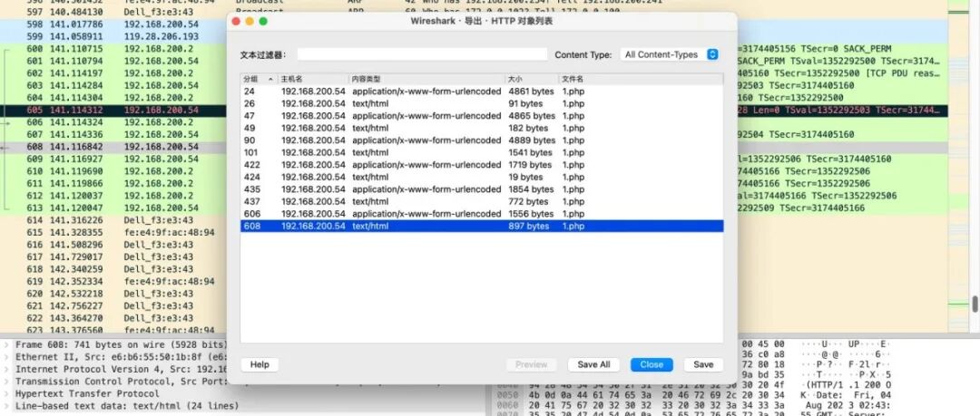This screenshot has width=980, height=416.
Task: Select packet 614 in main packet list
Action: pos(113,220)
